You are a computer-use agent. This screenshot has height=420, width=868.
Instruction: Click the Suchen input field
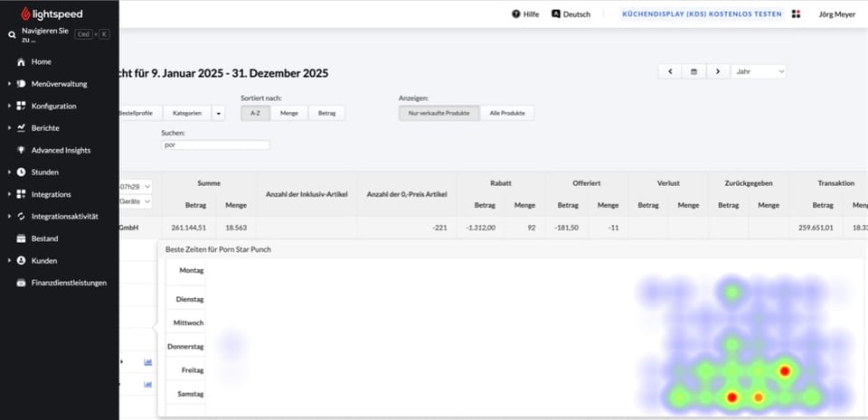(x=215, y=145)
